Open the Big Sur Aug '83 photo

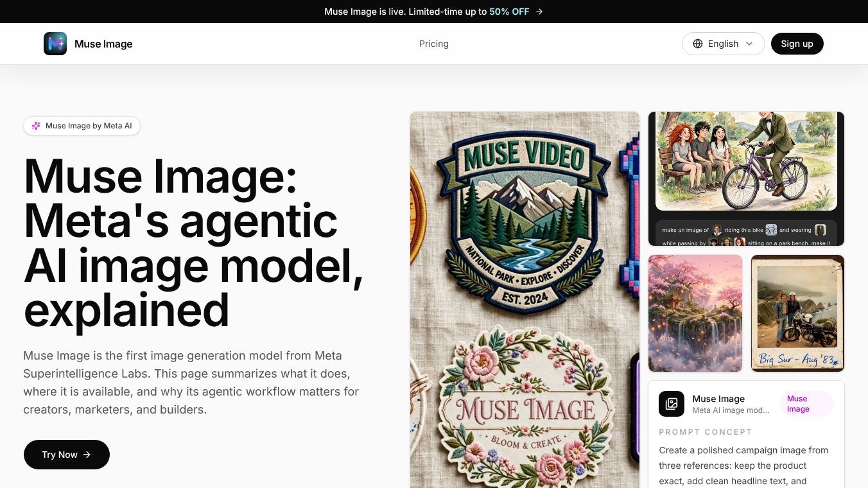click(797, 313)
